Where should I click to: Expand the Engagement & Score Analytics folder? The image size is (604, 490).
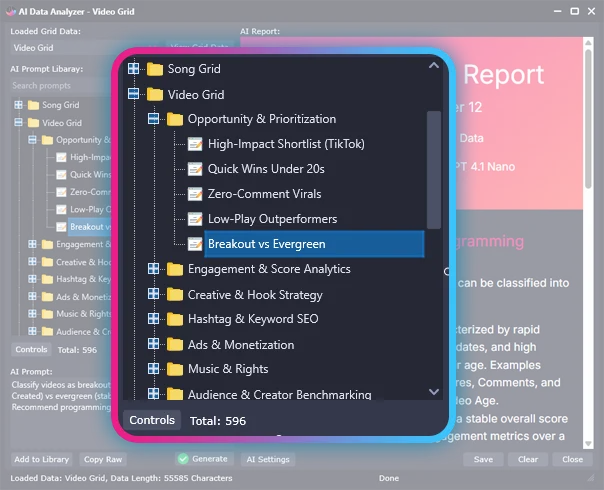(154, 269)
